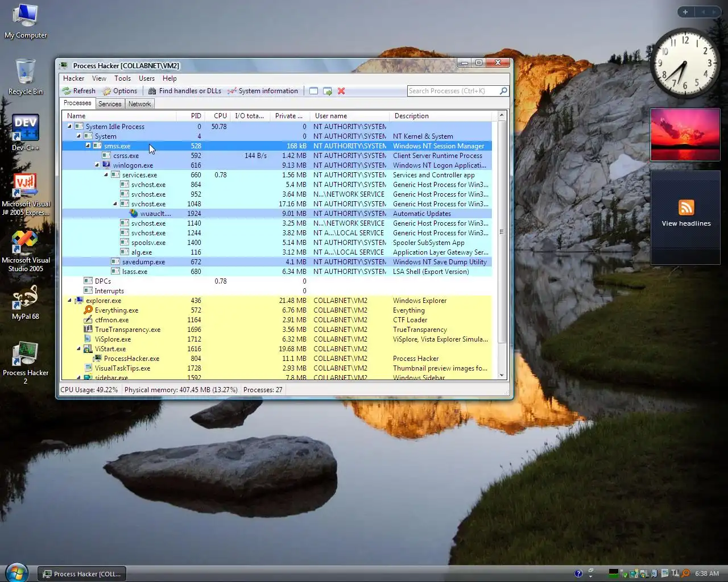This screenshot has height=582, width=728.
Task: Collapse the winlogon.exe tree node
Action: [x=97, y=165]
